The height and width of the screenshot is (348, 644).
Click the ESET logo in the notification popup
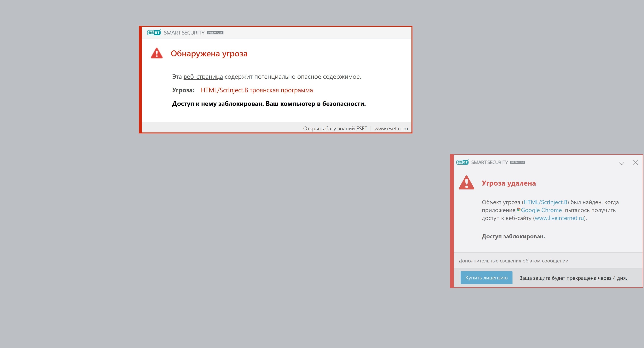click(x=462, y=162)
